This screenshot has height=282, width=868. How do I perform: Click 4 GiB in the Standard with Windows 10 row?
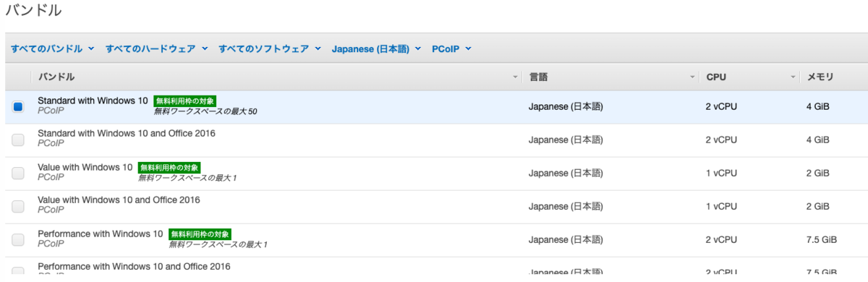[x=818, y=106]
